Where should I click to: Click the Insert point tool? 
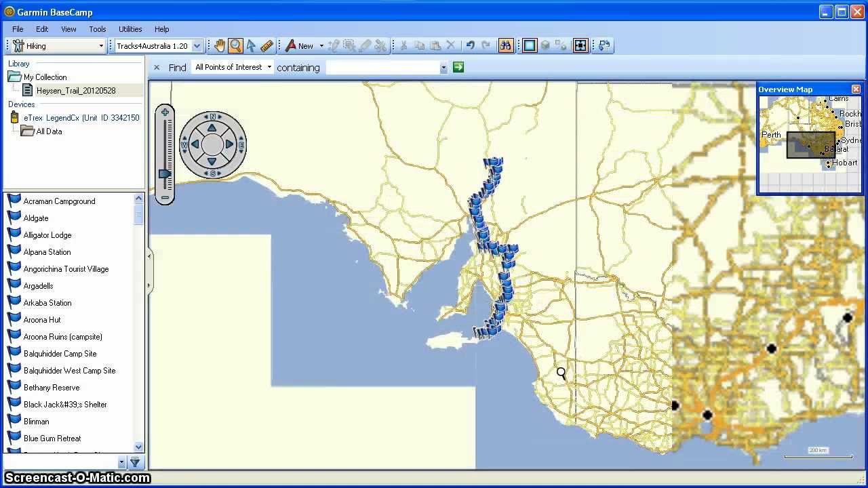(334, 46)
